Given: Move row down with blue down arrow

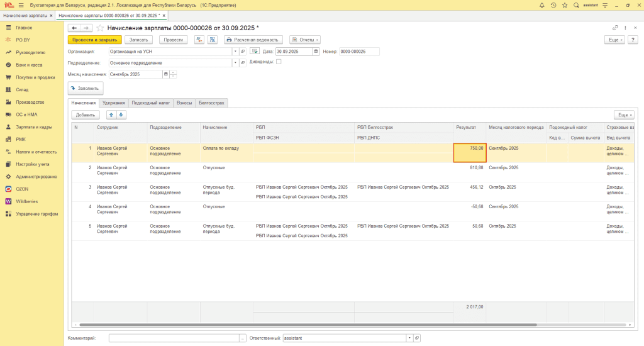Looking at the screenshot, I should pyautogui.click(x=121, y=115).
